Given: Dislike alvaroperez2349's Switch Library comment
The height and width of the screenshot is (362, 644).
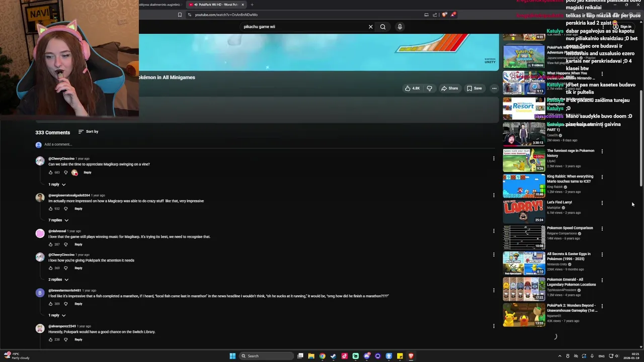Looking at the screenshot, I should 65,339.
